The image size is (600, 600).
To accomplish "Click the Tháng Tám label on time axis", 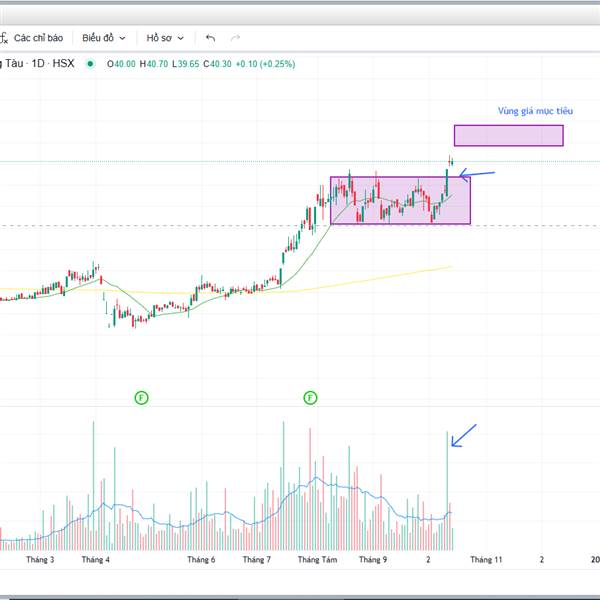I will click(318, 560).
